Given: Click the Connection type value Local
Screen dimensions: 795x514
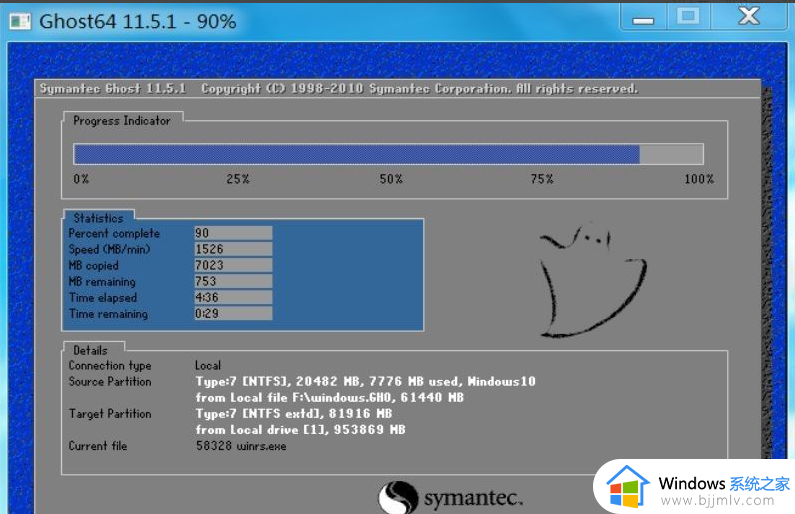Looking at the screenshot, I should 208,365.
